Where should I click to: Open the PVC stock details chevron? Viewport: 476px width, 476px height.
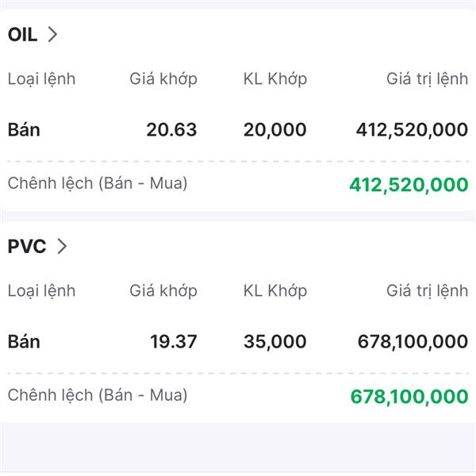[62, 246]
